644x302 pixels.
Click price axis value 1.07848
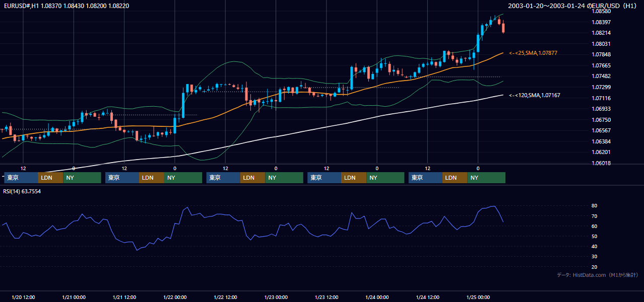[x=601, y=54]
